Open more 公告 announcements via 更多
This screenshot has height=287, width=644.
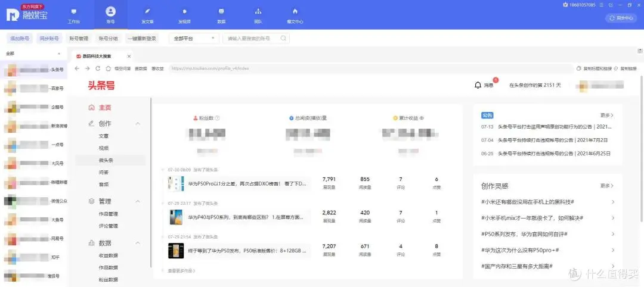[x=606, y=115]
